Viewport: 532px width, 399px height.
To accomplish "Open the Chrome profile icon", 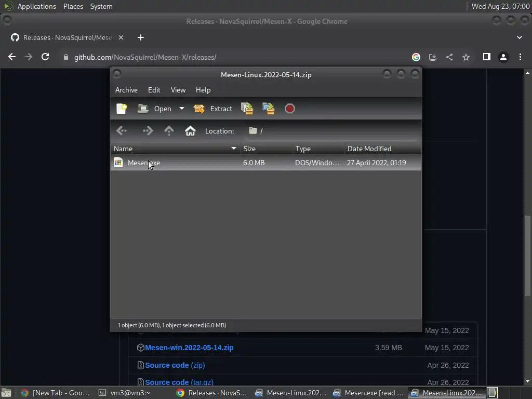I will click(503, 57).
